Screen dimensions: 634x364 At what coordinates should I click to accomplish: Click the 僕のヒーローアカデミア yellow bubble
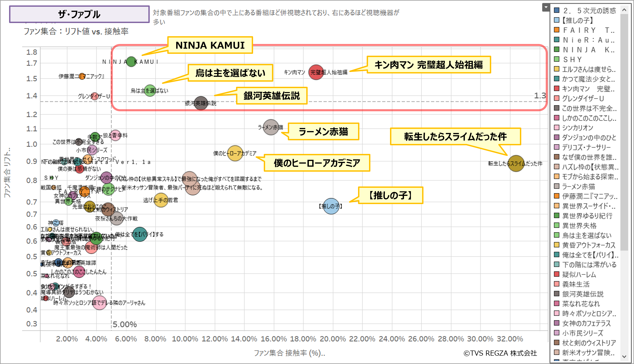pos(235,153)
